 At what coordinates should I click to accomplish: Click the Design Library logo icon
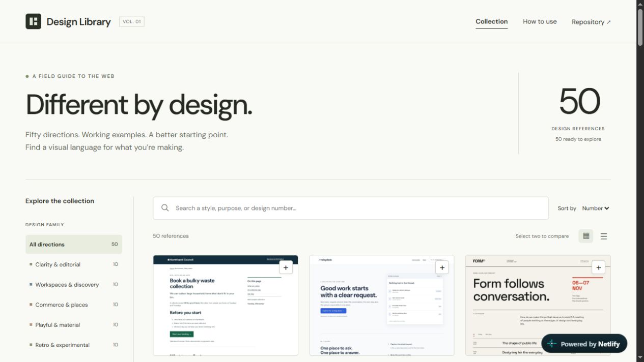[33, 21]
